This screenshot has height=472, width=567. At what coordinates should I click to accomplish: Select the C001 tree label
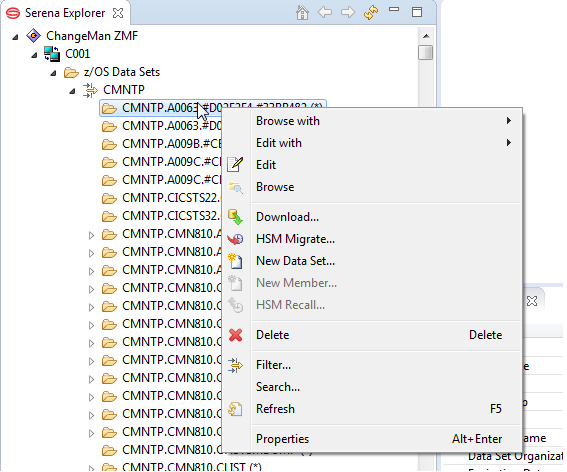(x=77, y=54)
